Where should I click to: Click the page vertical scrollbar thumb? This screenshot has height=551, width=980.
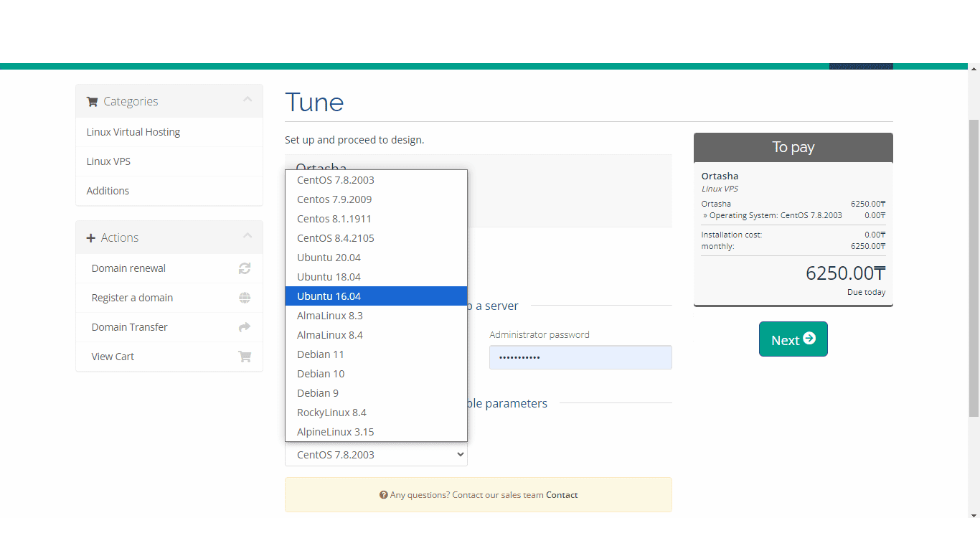tap(974, 268)
